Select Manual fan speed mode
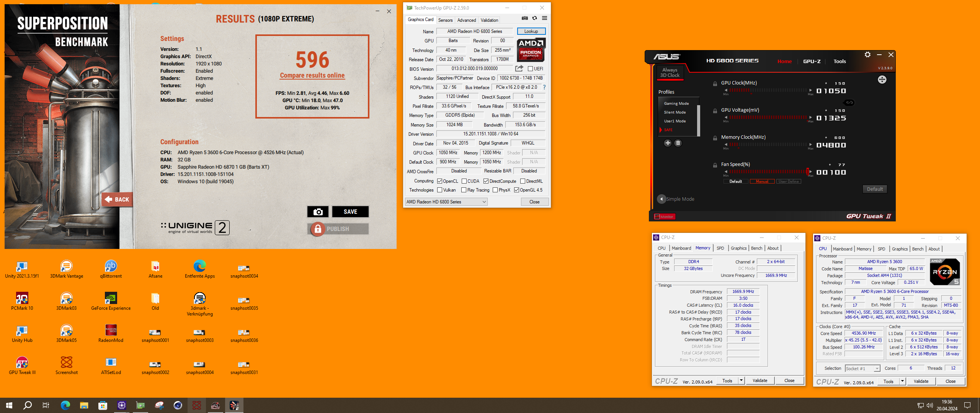The image size is (980, 413). point(762,182)
